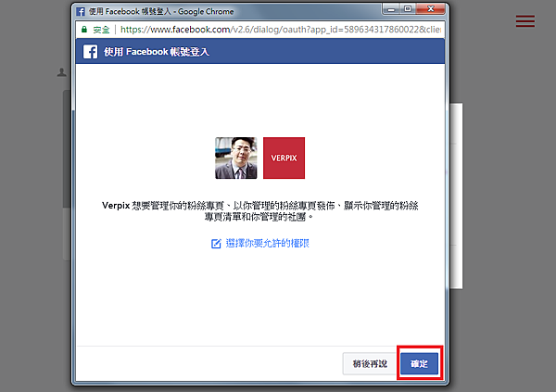Click the 稍後再說 not now button
Image resolution: width=556 pixels, height=392 pixels.
pyautogui.click(x=370, y=363)
